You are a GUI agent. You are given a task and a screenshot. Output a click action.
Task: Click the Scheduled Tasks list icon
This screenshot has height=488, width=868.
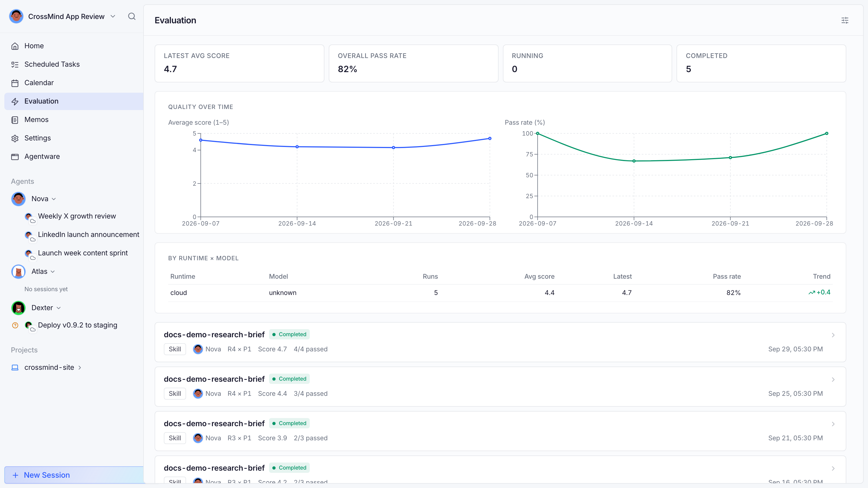tap(15, 64)
